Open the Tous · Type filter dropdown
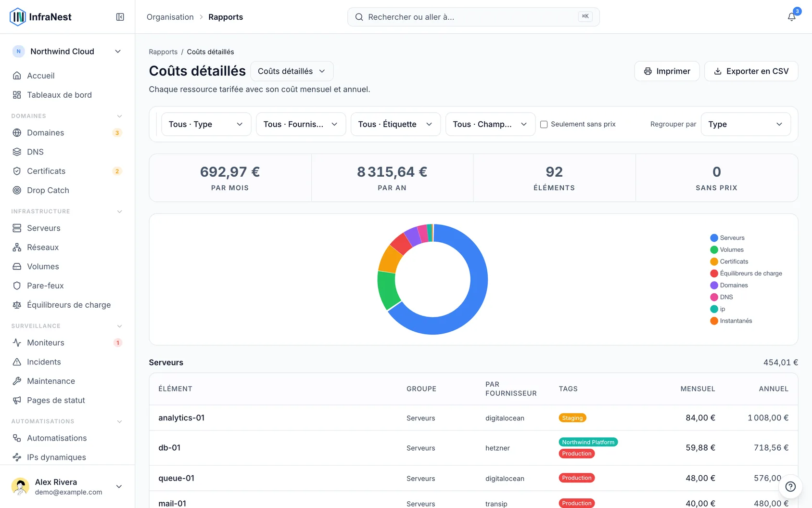This screenshot has width=812, height=508. point(206,124)
